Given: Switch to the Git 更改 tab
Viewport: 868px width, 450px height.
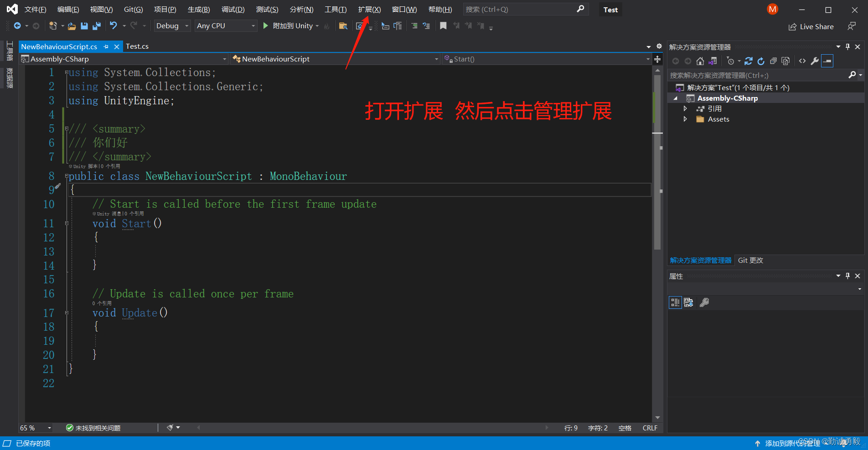Looking at the screenshot, I should point(750,260).
